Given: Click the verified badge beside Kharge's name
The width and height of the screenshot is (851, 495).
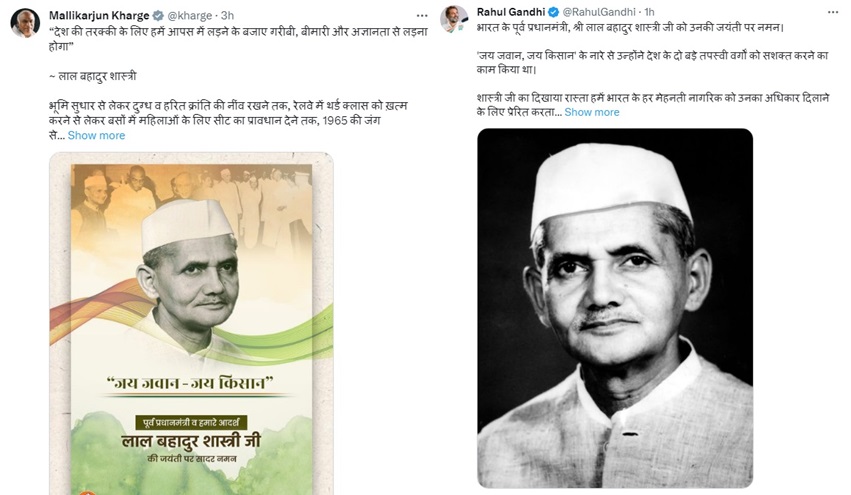Looking at the screenshot, I should (158, 16).
